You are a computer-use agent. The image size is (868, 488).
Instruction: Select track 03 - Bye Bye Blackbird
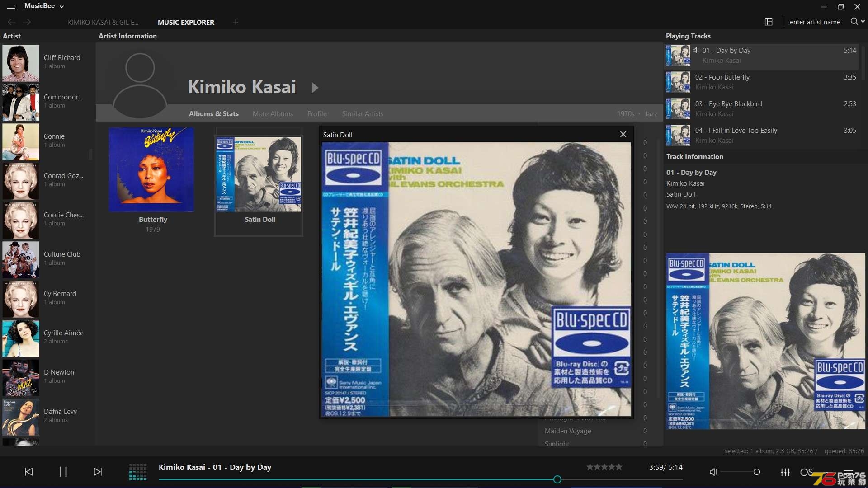pyautogui.click(x=762, y=109)
